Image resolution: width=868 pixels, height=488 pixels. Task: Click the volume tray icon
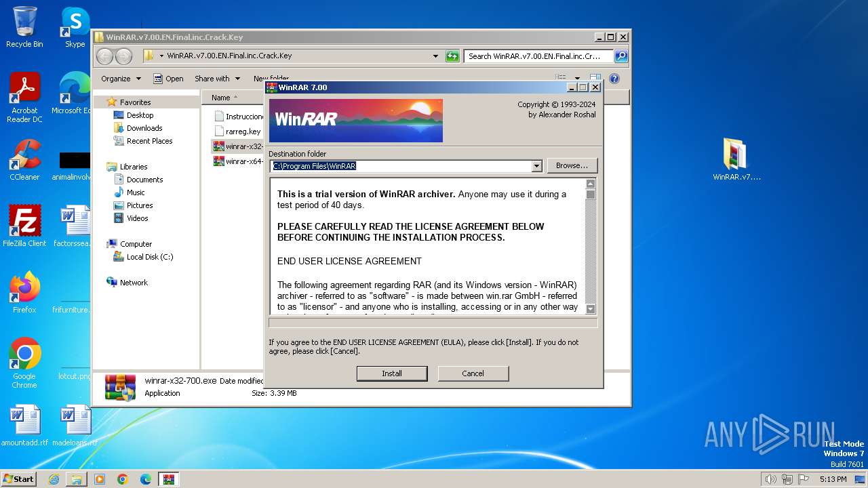pyautogui.click(x=770, y=479)
